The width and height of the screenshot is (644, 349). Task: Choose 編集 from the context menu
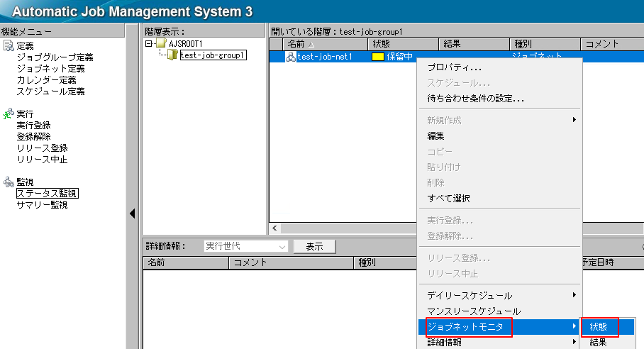pyautogui.click(x=500, y=136)
